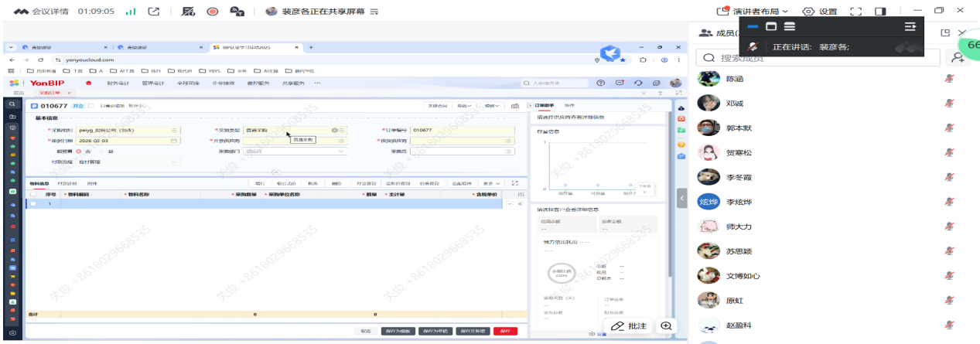This screenshot has width=980, height=344.
Task: Click the red recording indicator in meeting toolbar
Action: coord(212,12)
